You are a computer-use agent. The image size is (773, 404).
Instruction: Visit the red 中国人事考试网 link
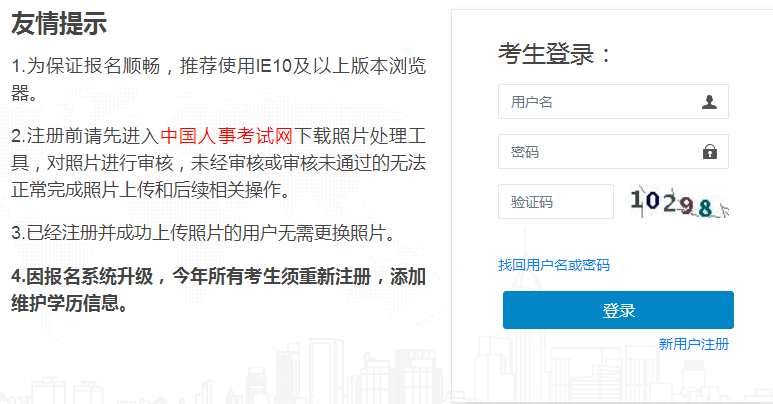(226, 136)
